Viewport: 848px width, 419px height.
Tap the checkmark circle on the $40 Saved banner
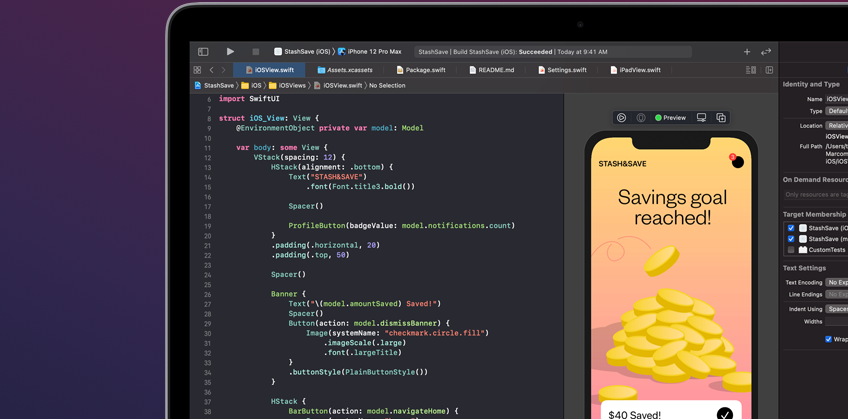tap(725, 415)
